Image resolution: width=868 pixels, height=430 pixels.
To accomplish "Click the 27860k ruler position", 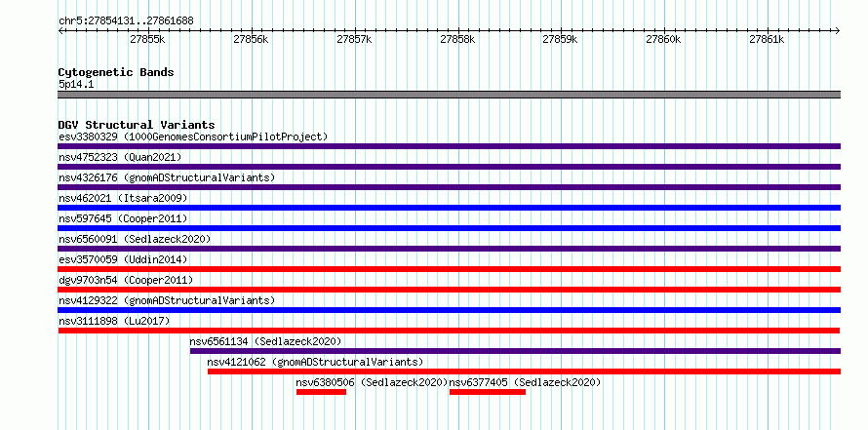I will [x=664, y=39].
